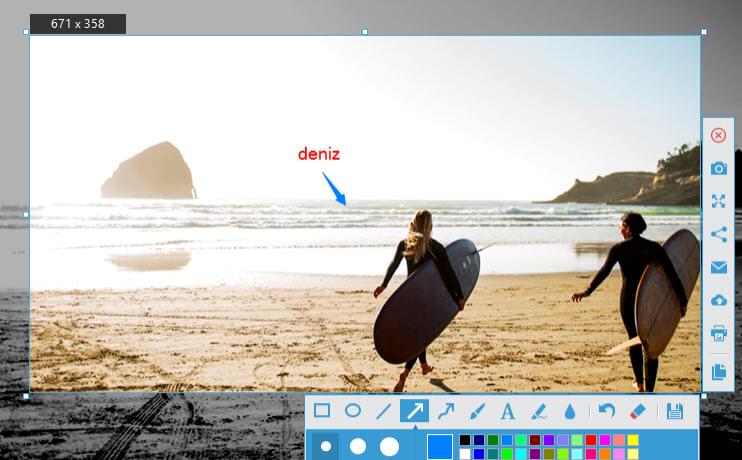
Task: Activate the Text tool
Action: coord(507,411)
